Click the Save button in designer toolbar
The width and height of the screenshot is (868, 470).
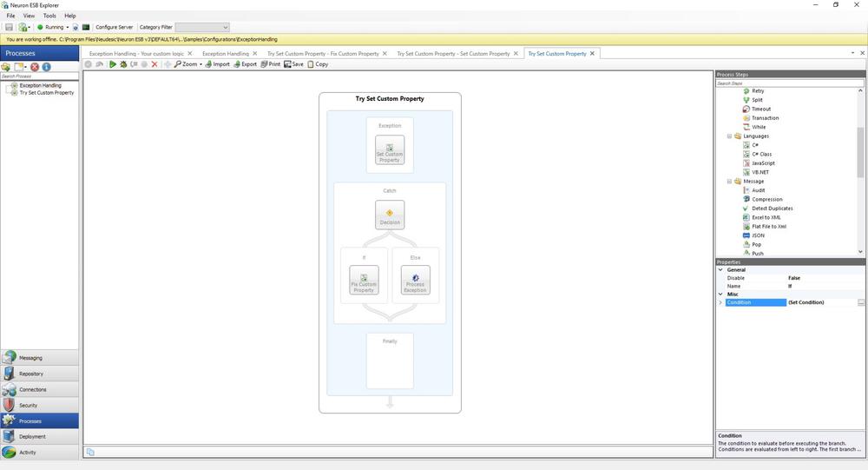[294, 64]
